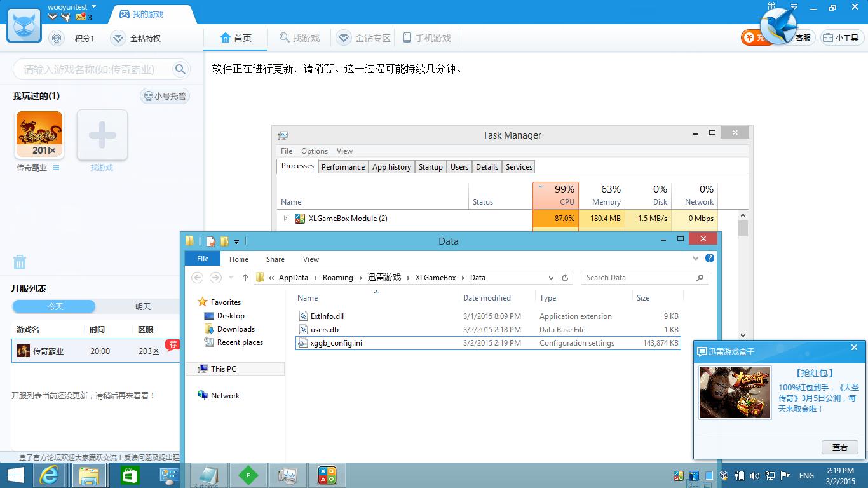Select the users.db file
This screenshot has width=868, height=488.
click(x=488, y=330)
